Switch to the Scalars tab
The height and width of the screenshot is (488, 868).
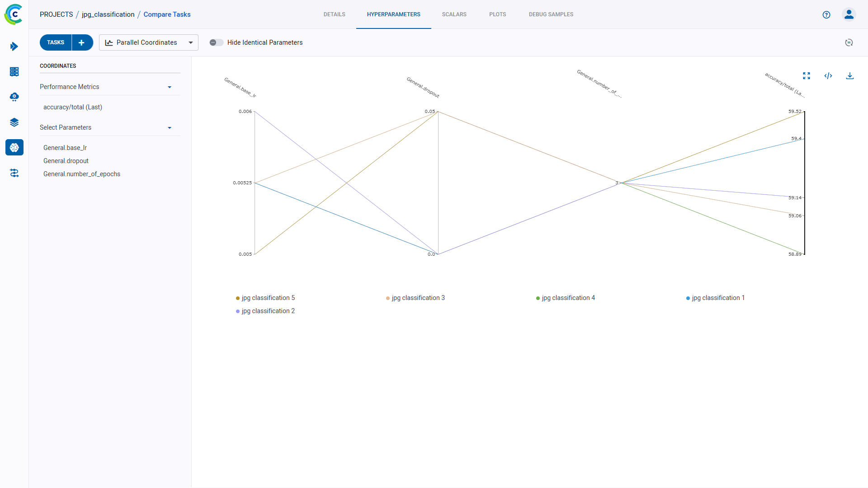(454, 14)
